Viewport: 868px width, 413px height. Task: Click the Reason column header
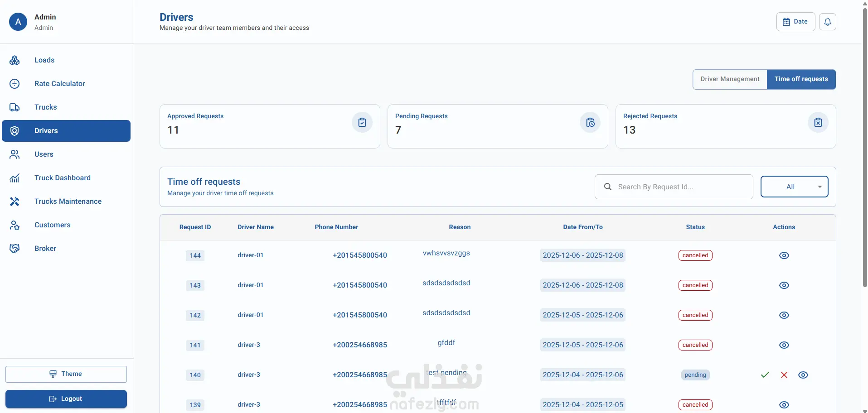460,227
